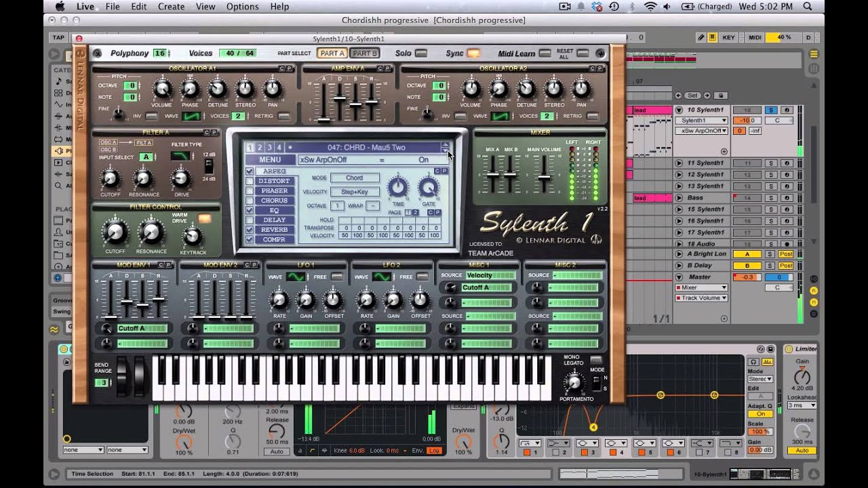This screenshot has height=488, width=868.
Task: Open the DELAY effect tab
Action: pyautogui.click(x=275, y=220)
